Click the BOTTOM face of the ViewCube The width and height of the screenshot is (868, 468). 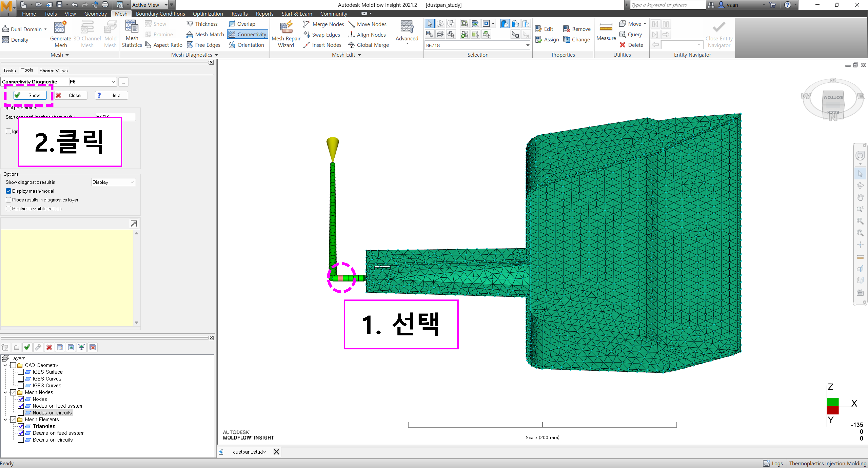[833, 97]
